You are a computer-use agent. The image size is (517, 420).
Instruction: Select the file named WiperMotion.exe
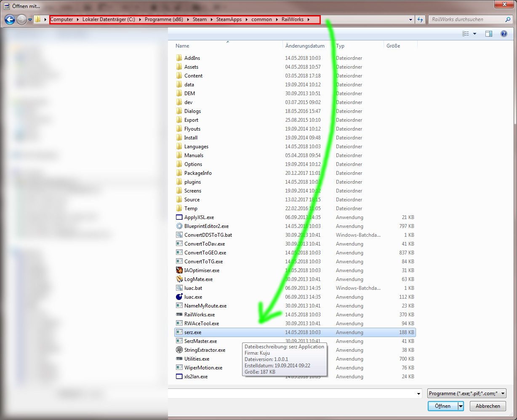(203, 368)
